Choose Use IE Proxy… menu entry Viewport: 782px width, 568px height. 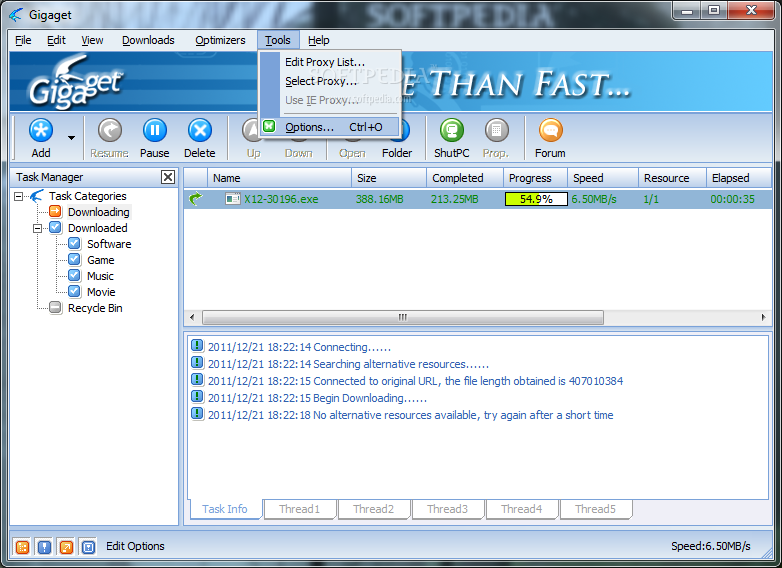[322, 100]
